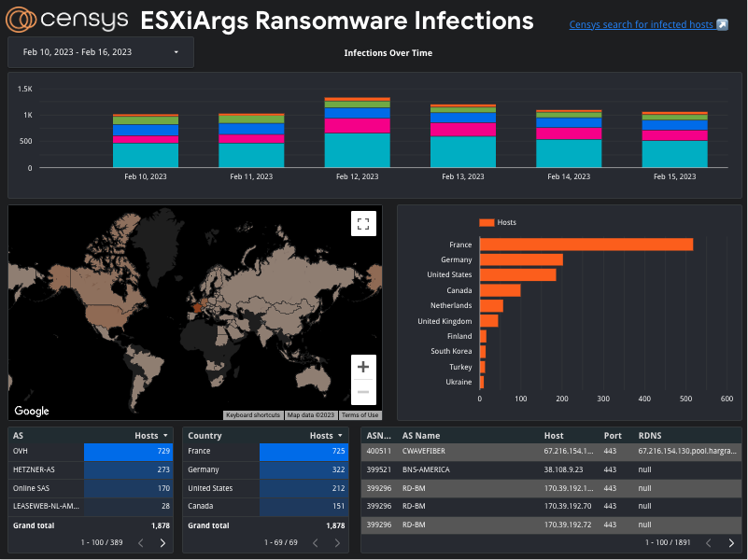748x560 pixels.
Task: Toggle sort on the Port column header
Action: point(613,435)
